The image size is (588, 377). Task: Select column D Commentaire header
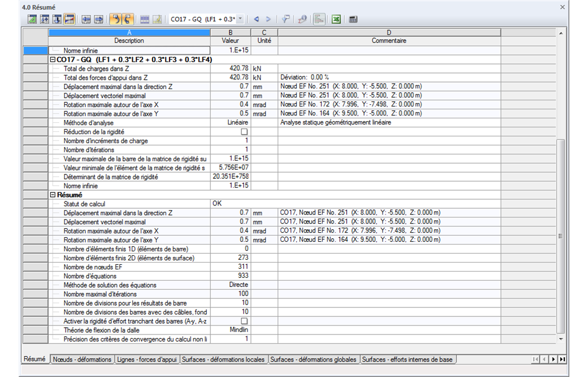[389, 37]
